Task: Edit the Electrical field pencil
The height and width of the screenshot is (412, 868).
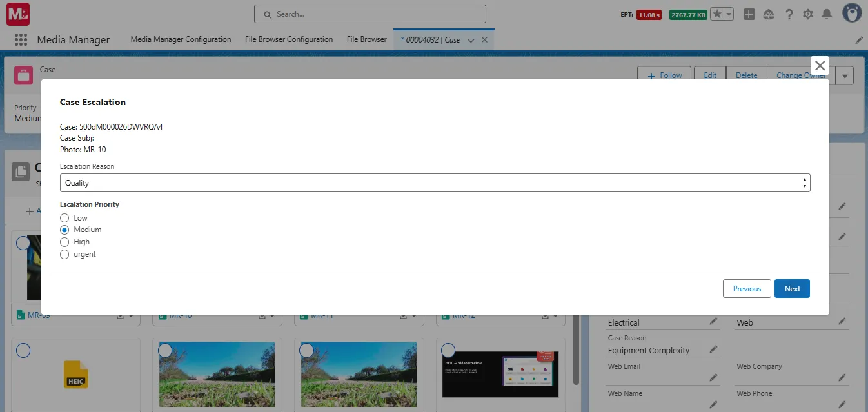Action: [713, 321]
